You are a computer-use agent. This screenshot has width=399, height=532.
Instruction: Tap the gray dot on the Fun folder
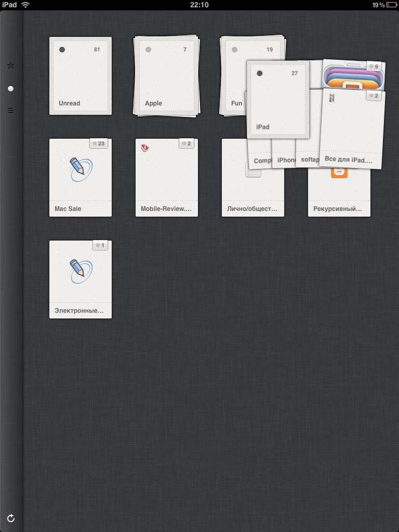coord(234,49)
